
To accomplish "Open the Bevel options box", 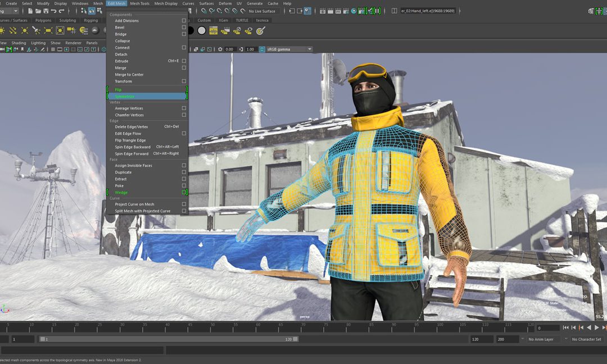I will [184, 28].
